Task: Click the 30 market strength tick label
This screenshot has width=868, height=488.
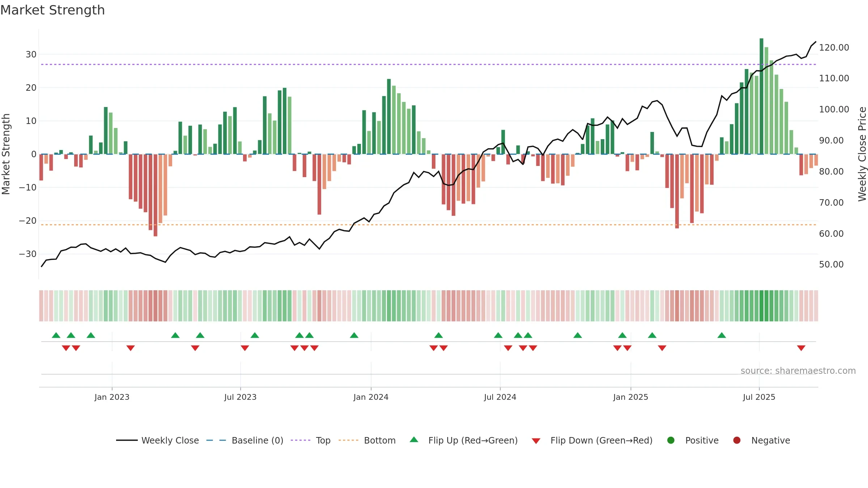Action: coord(31,54)
